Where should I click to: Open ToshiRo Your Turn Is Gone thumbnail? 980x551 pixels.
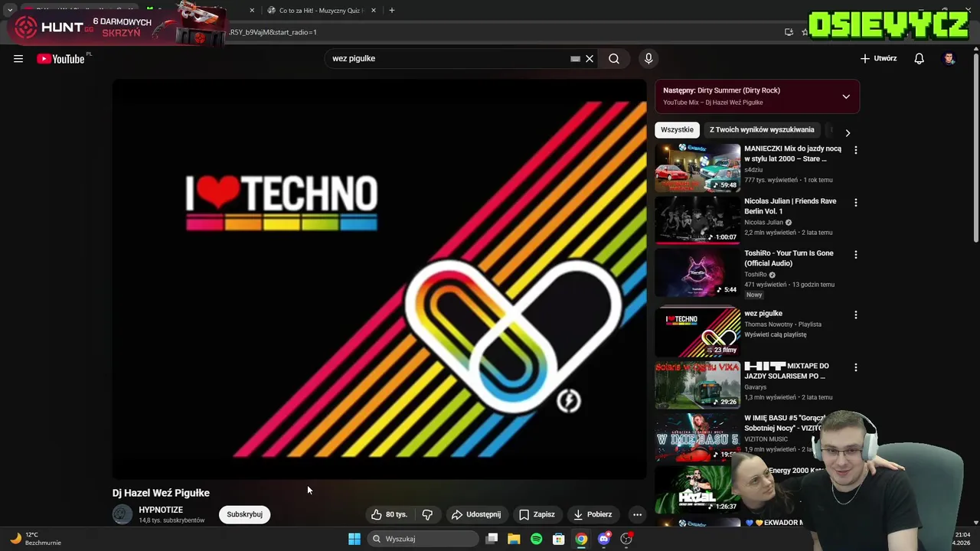coord(697,272)
